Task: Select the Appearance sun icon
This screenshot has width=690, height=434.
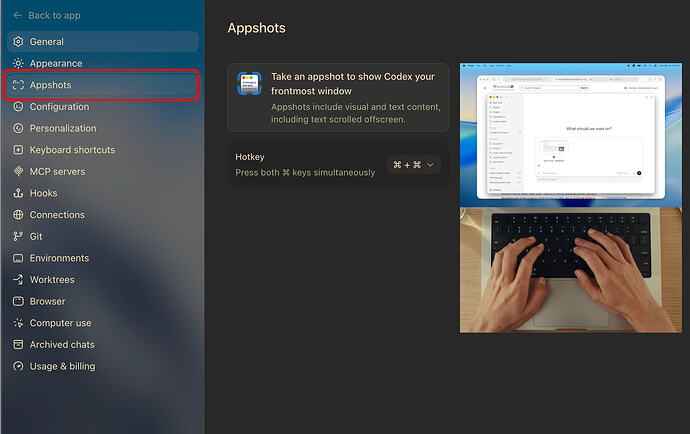Action: 18,63
